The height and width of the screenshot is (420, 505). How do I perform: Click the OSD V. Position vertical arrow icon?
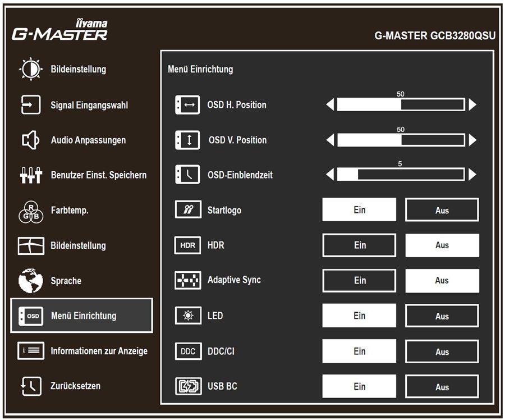(187, 140)
